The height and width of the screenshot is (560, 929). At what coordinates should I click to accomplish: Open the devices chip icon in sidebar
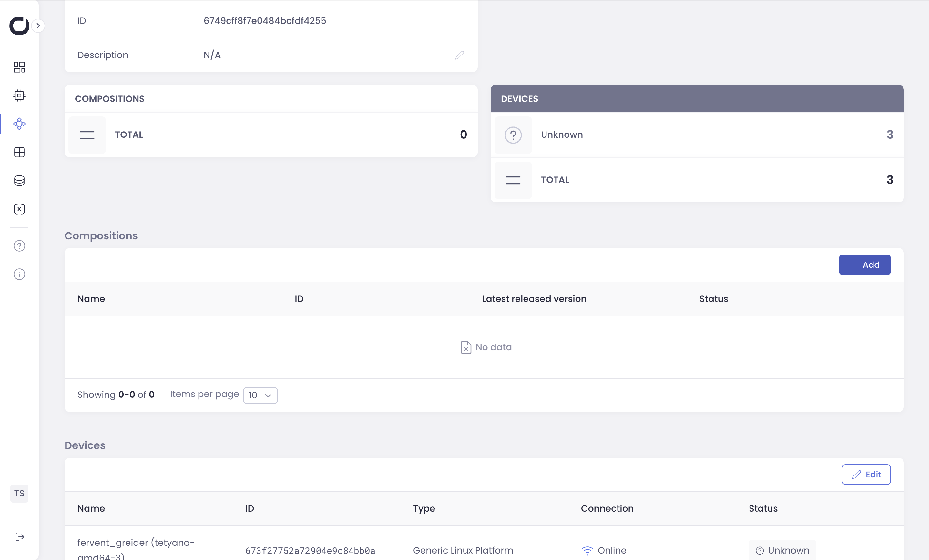pyautogui.click(x=19, y=95)
